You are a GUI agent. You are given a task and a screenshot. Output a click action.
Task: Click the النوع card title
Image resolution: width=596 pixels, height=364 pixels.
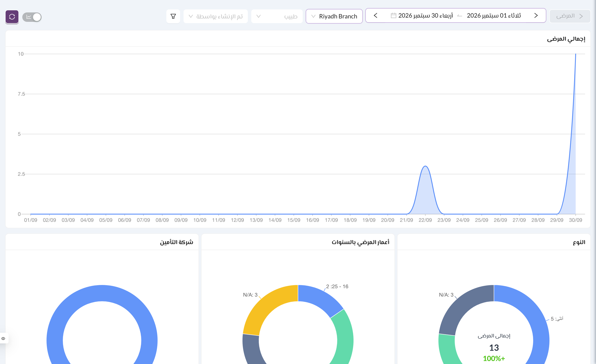579,242
